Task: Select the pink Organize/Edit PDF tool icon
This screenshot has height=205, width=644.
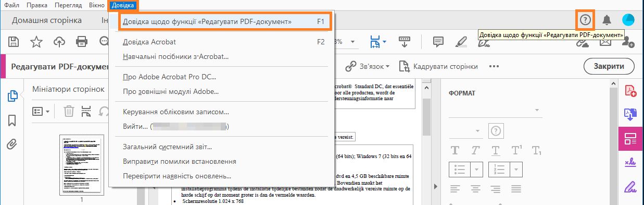Action: click(631, 139)
